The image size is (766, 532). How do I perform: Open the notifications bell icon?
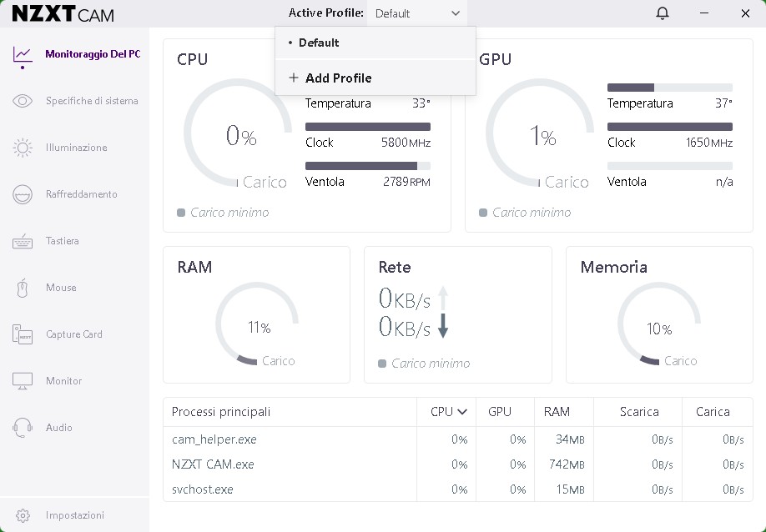pos(663,13)
